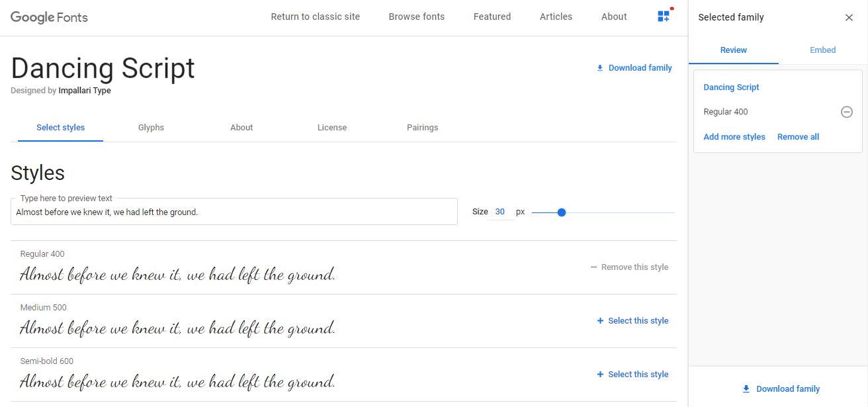Click the Dancing Script link in the panel
This screenshot has height=407, width=868.
[731, 87]
